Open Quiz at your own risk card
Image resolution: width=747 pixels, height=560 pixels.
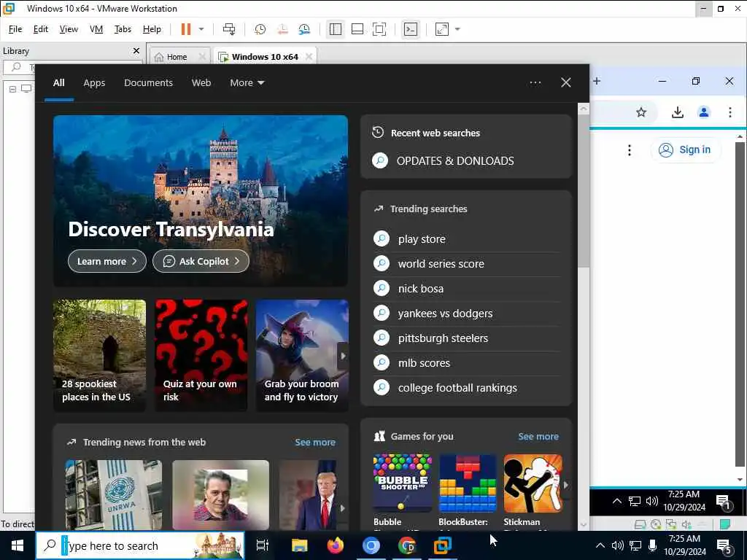click(201, 355)
